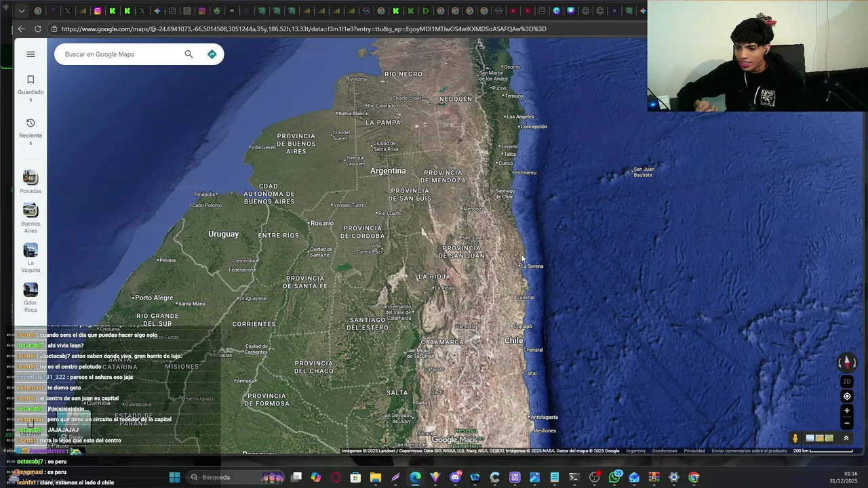Image resolution: width=868 pixels, height=488 pixels.
Task: Open the Google Maps hamburger menu
Action: click(x=31, y=54)
